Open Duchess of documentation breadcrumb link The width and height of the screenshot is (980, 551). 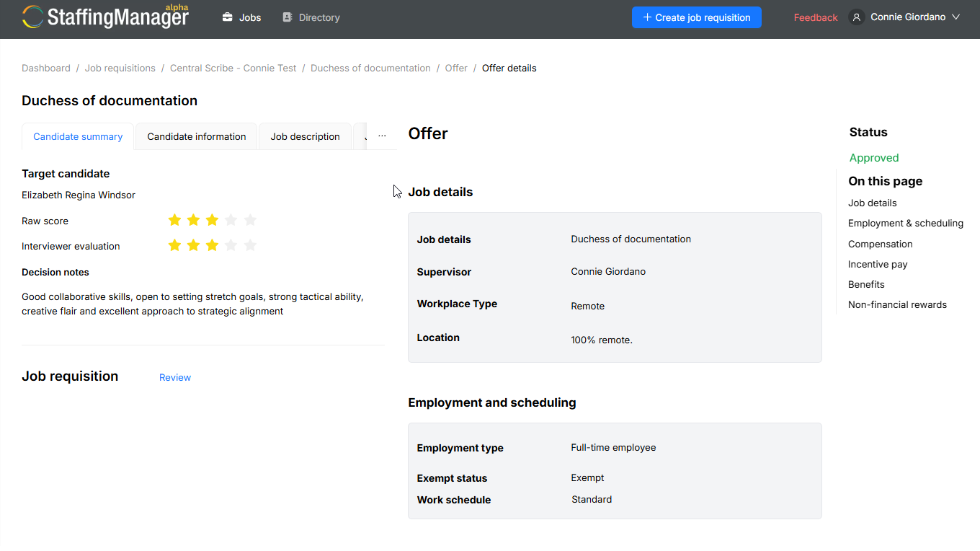click(x=370, y=68)
